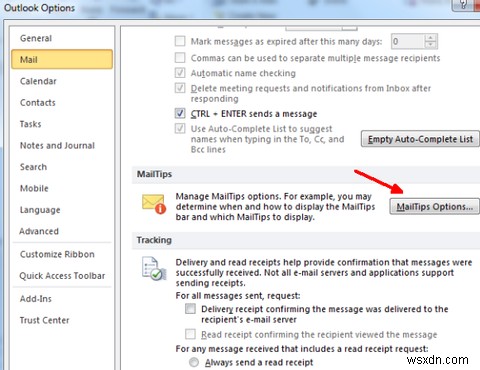Viewport: 480px width, 370px height.
Task: Open Quick Access Toolbar settings
Action: coord(62,276)
